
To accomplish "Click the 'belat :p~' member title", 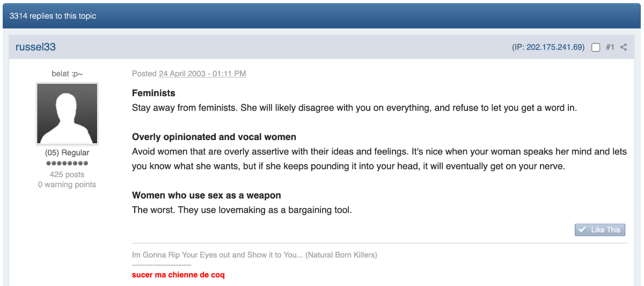I will point(67,74).
